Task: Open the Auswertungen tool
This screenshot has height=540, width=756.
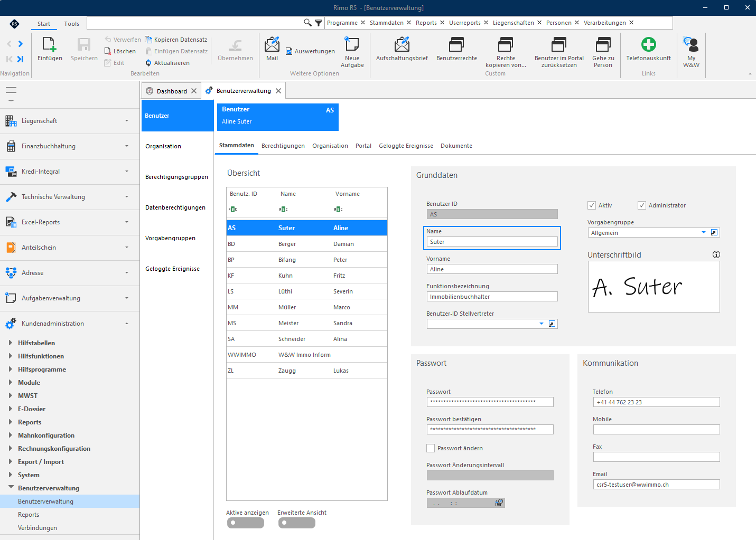Action: (310, 51)
